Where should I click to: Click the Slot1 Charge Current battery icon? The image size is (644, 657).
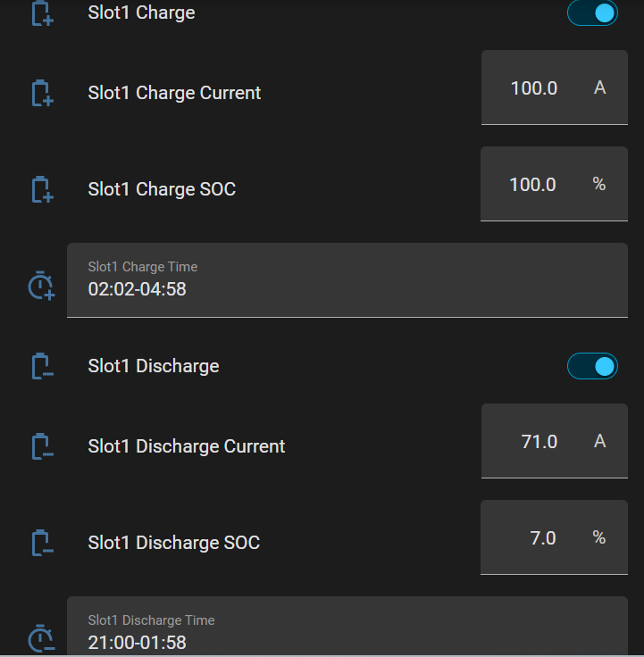coord(42,93)
